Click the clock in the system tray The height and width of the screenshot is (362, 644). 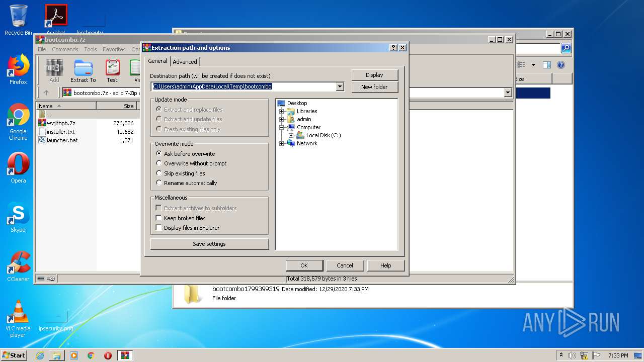point(618,355)
